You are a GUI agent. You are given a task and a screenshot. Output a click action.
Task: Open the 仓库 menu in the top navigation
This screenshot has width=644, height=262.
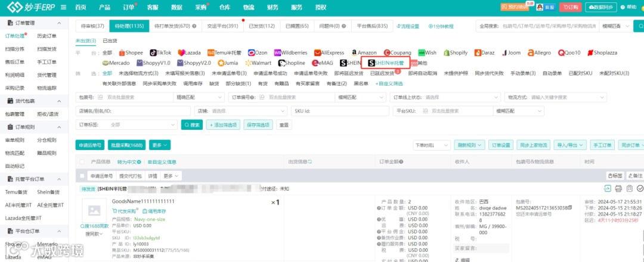coord(225,7)
